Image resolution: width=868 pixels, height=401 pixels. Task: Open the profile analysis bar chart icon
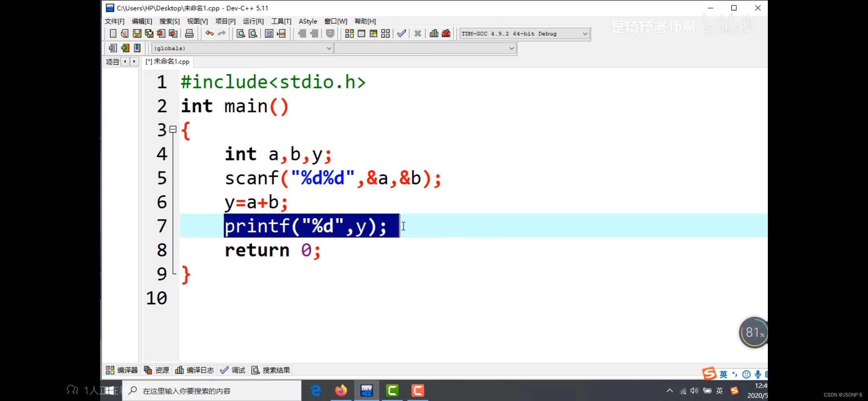434,34
